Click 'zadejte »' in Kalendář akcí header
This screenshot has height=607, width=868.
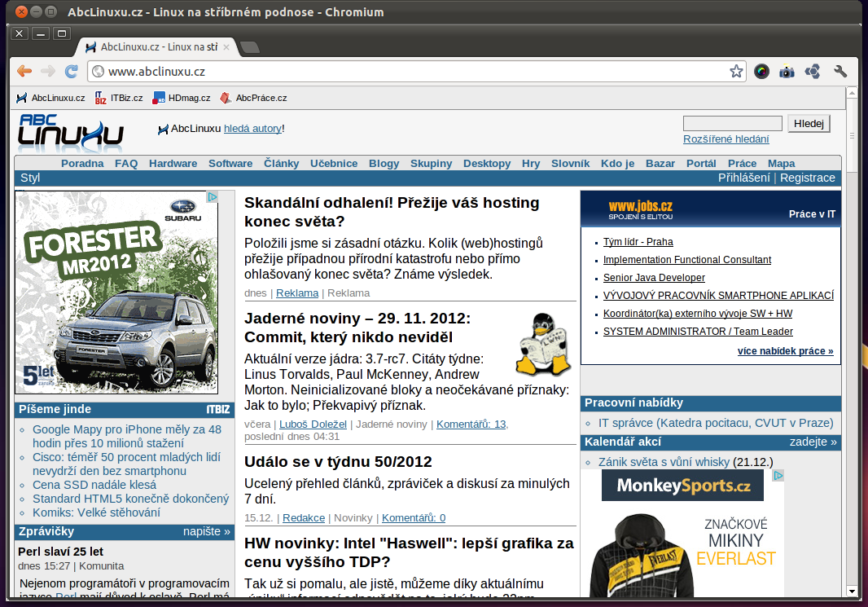point(813,442)
